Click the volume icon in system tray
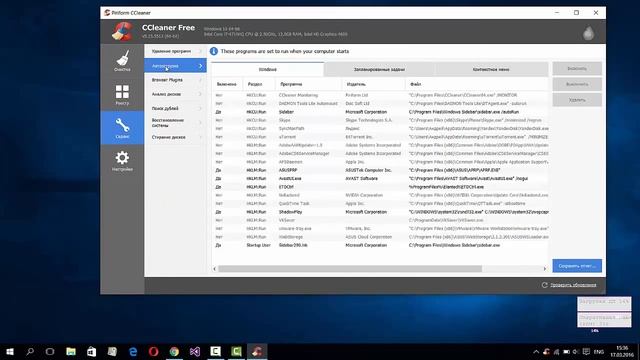The height and width of the screenshot is (360, 640). 576,352
